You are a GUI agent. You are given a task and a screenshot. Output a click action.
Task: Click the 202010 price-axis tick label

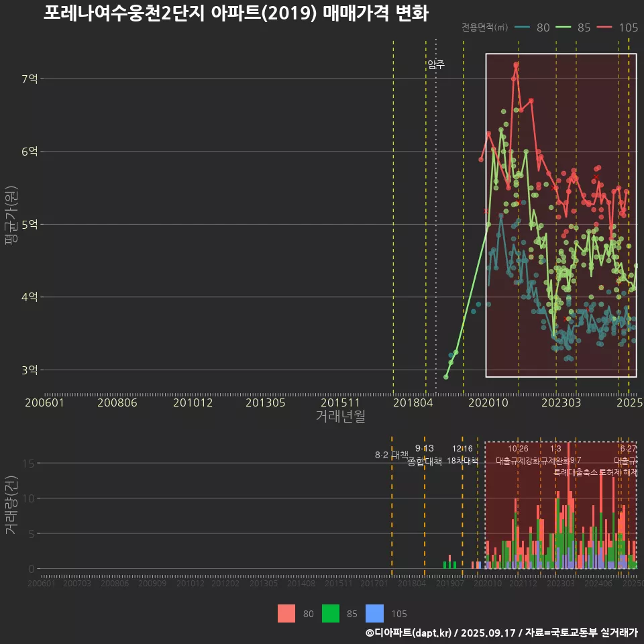click(488, 402)
